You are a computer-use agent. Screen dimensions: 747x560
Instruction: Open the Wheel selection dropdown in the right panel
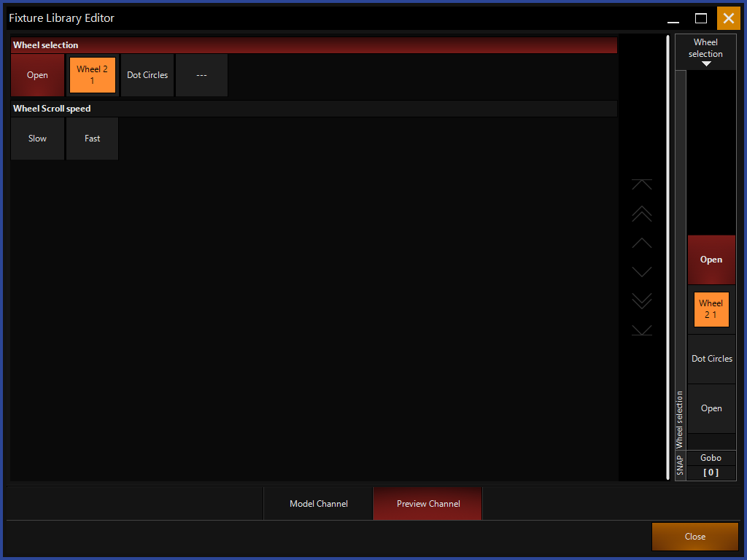[x=705, y=52]
